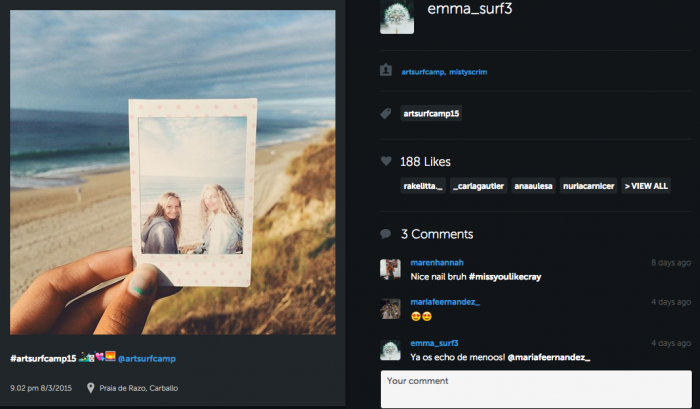
Task: Select the artsurfcamp15 hashtag chip
Action: point(431,114)
